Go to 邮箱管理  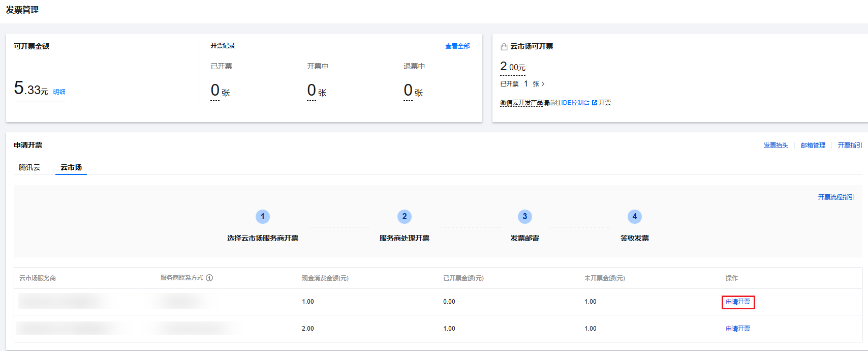tap(813, 145)
